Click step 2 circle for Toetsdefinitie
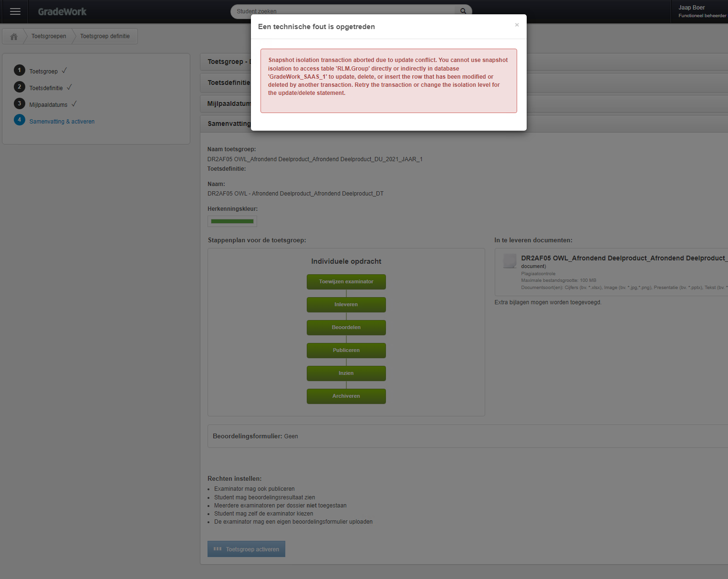728x579 pixels. point(19,87)
